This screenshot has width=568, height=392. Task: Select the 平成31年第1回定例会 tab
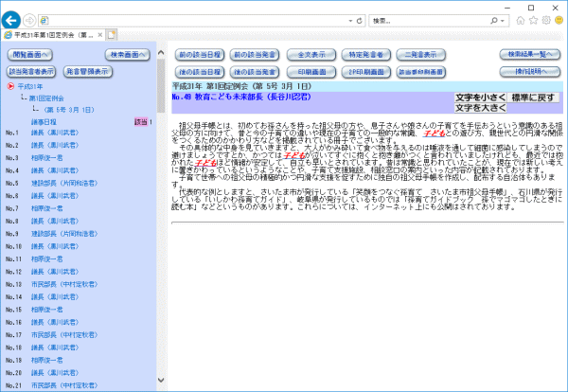click(x=53, y=35)
